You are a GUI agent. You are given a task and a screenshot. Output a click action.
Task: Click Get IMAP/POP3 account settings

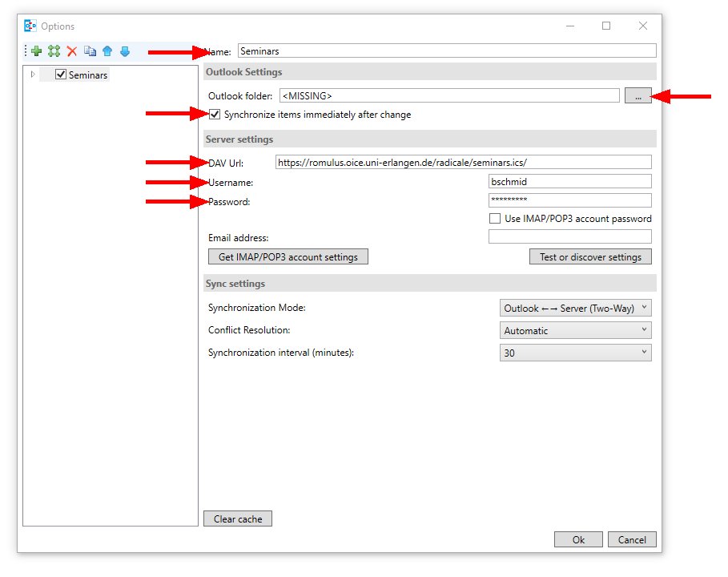(288, 257)
